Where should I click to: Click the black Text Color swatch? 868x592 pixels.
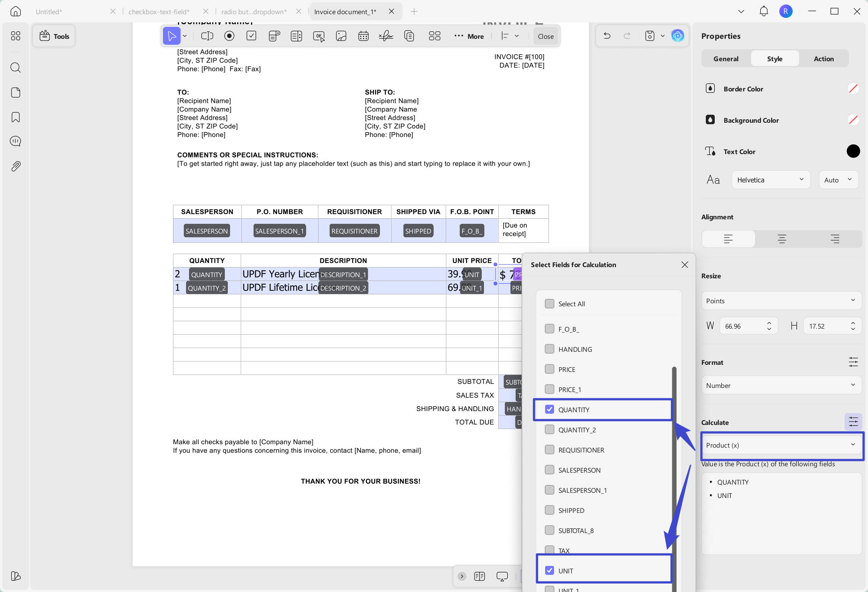click(853, 151)
